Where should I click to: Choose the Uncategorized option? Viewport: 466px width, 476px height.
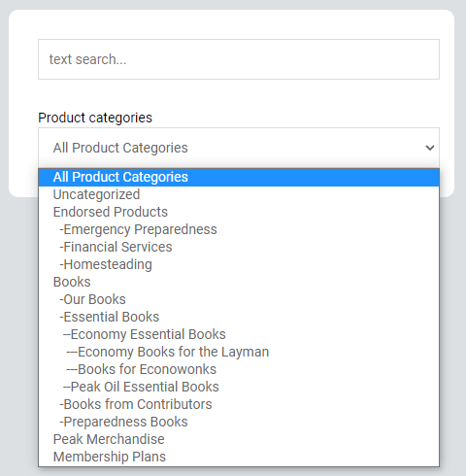[x=239, y=194]
